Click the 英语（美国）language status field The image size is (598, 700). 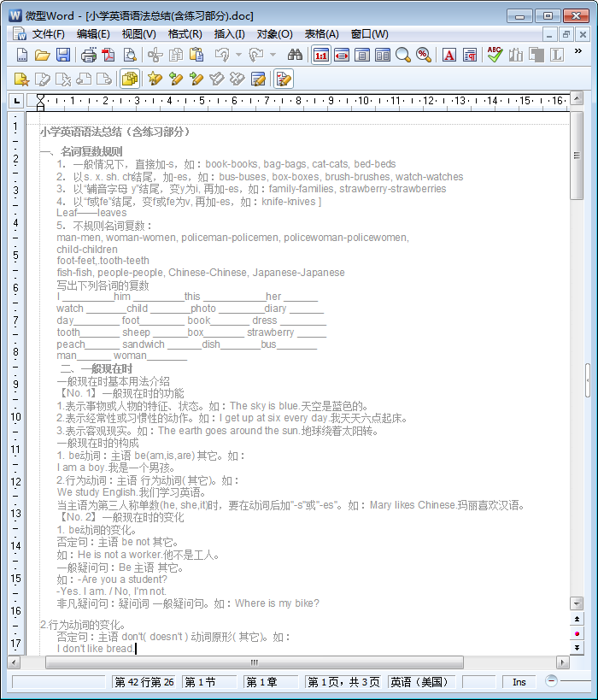(423, 682)
